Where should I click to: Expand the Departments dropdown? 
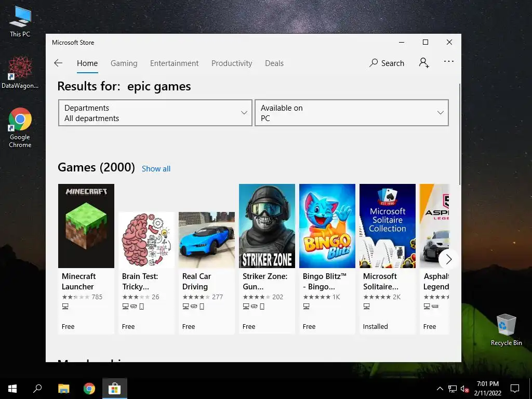[155, 113]
